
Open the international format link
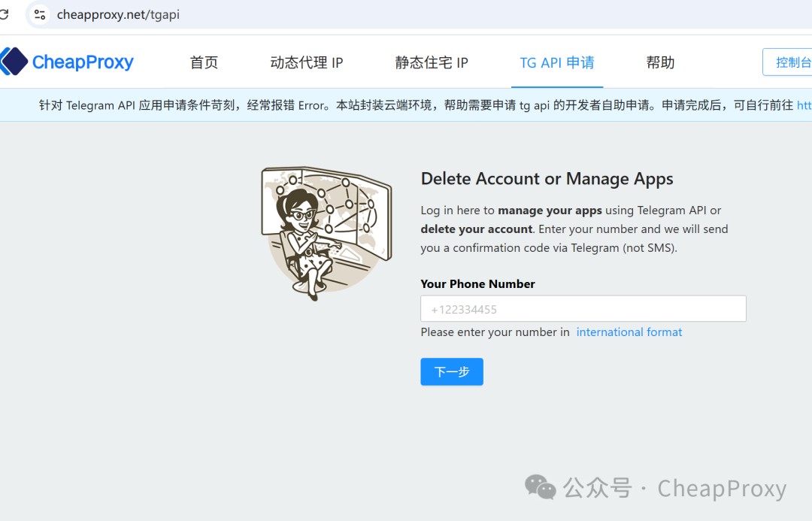click(629, 332)
